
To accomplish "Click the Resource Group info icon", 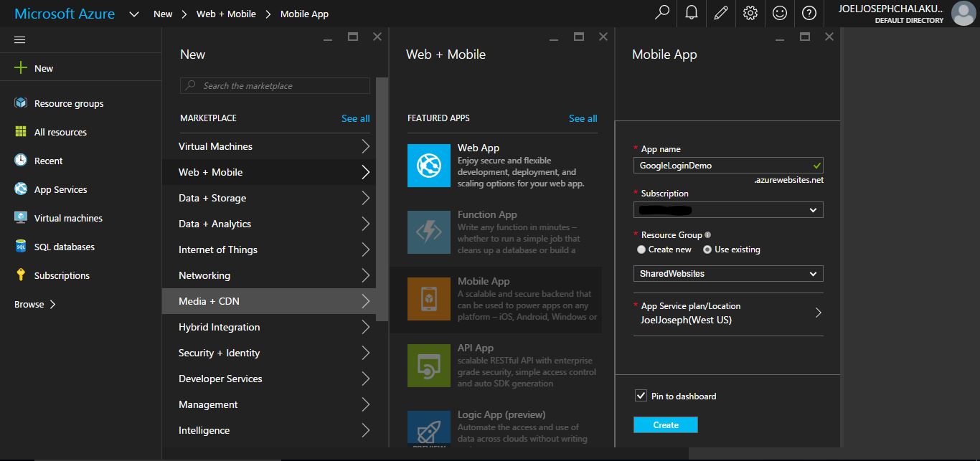I will point(708,234).
